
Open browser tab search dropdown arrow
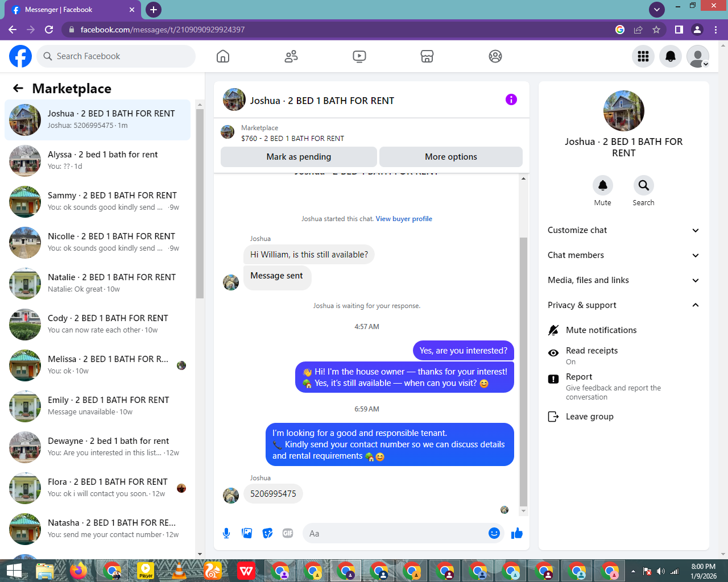657,9
